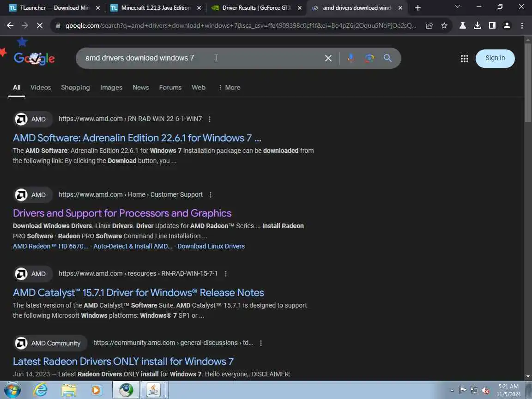Viewport: 532px width, 399px height.
Task: Open Download Linux Drivers sitelink
Action: [211, 246]
